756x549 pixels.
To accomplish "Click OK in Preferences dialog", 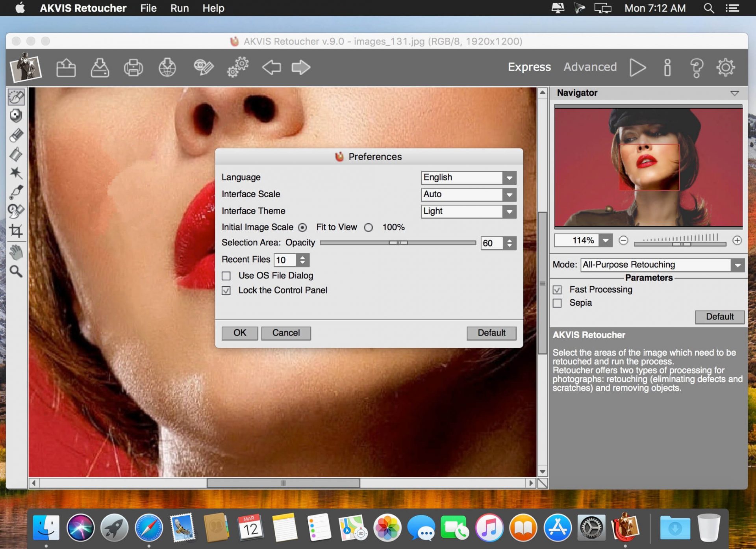I will [239, 333].
